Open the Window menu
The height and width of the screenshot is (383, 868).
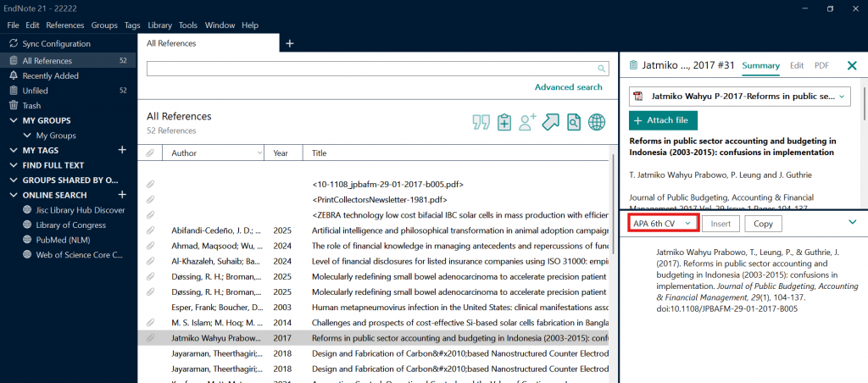tap(220, 25)
